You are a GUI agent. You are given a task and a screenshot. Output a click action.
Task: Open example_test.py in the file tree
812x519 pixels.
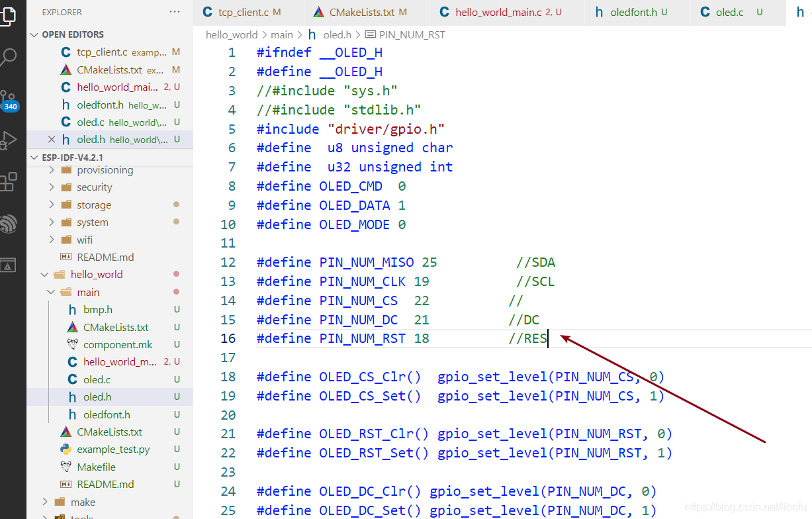[113, 449]
